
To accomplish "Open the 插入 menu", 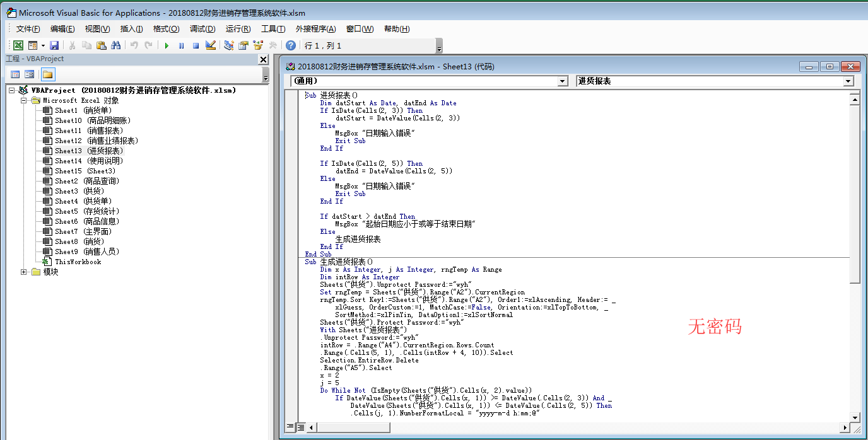I will [x=131, y=29].
